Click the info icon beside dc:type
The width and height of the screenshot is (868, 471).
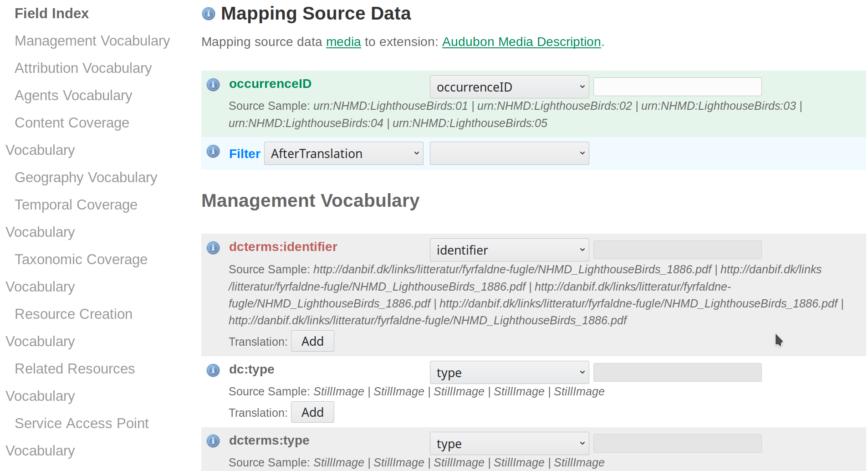[213, 370]
